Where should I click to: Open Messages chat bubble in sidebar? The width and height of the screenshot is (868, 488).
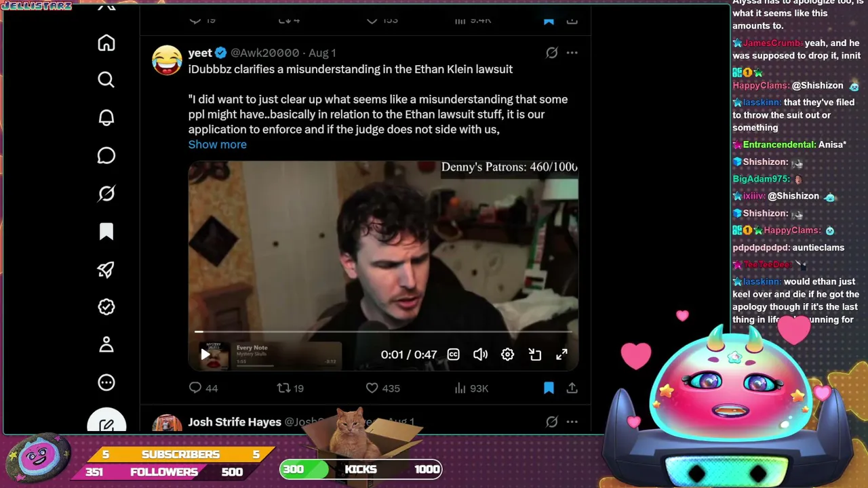tap(106, 156)
